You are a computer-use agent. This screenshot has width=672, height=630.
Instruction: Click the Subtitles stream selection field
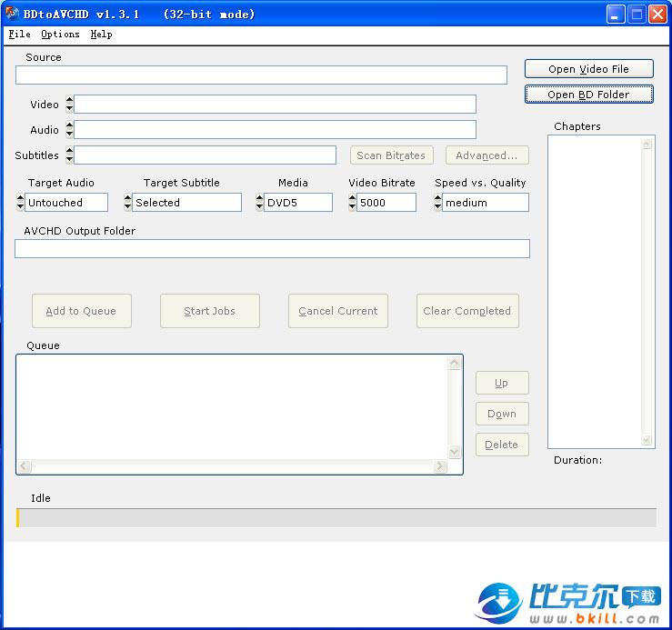(x=205, y=155)
